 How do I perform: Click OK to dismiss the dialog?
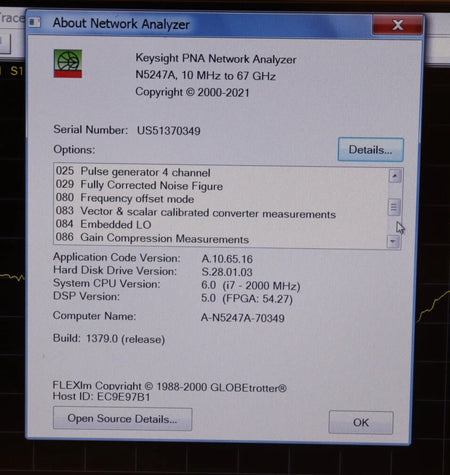(361, 422)
